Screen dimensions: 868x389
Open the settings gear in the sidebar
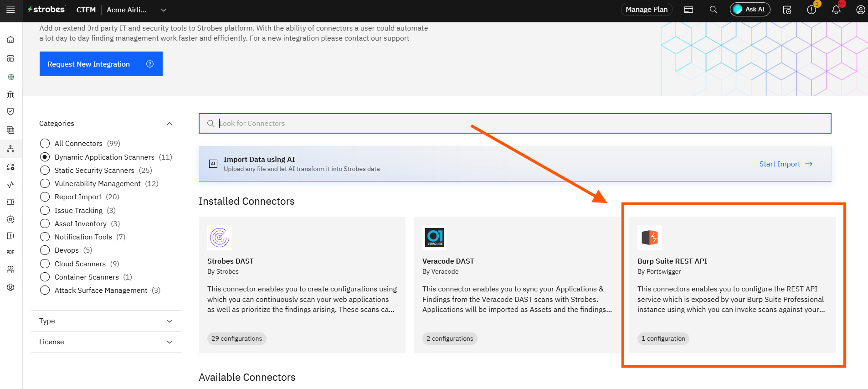10,287
